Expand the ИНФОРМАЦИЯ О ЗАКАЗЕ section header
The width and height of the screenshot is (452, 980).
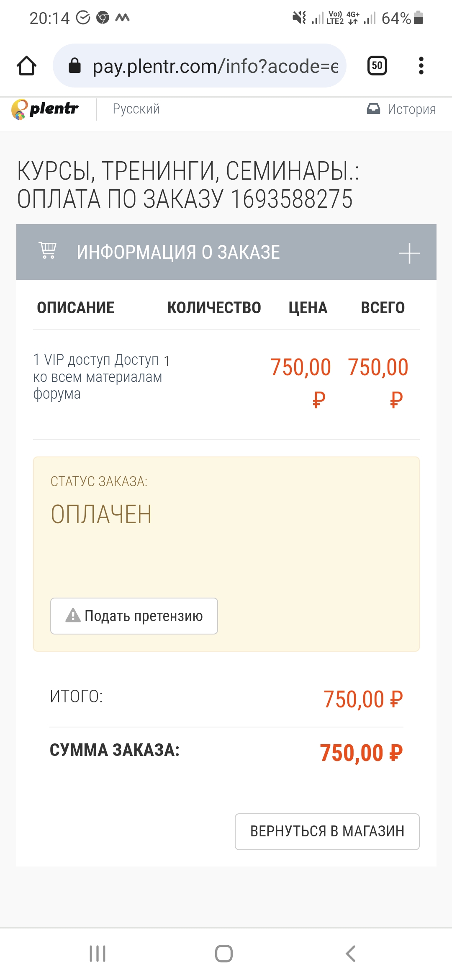(226, 252)
